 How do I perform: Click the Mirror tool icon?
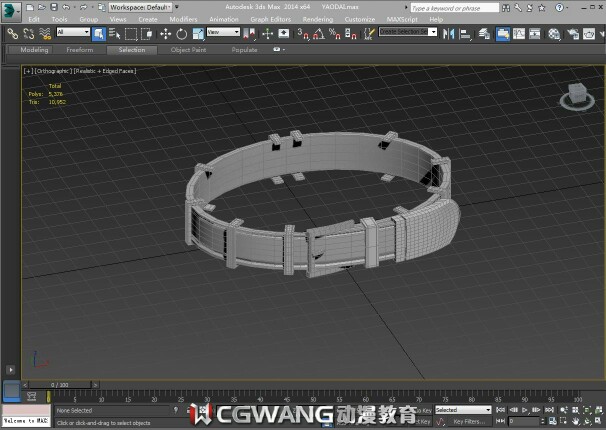pyautogui.click(x=449, y=34)
